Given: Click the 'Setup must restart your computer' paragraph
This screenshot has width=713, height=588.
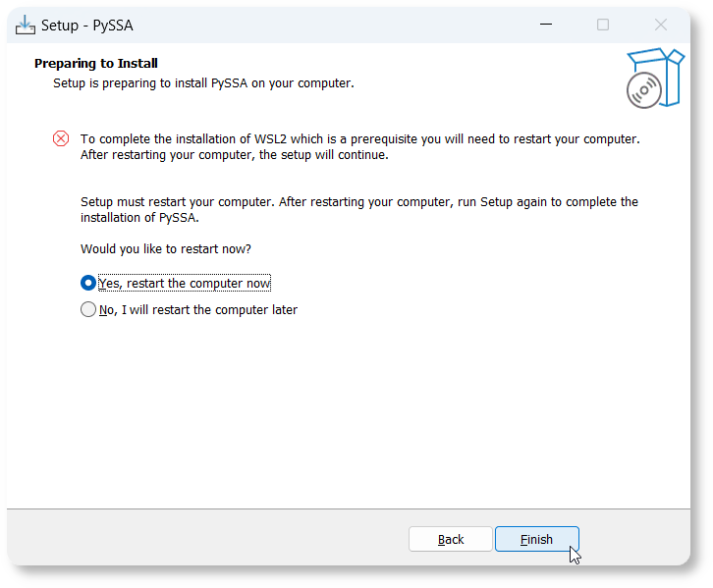Looking at the screenshot, I should click(x=359, y=209).
